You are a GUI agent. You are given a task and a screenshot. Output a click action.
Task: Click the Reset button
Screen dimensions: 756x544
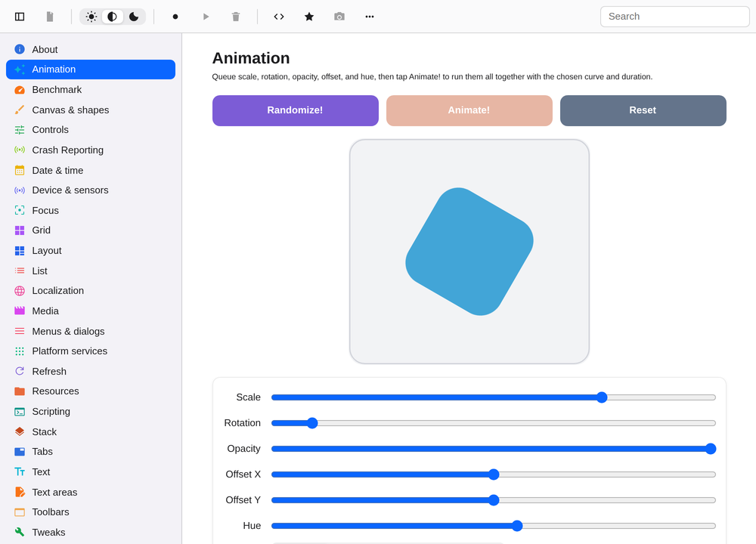click(643, 110)
